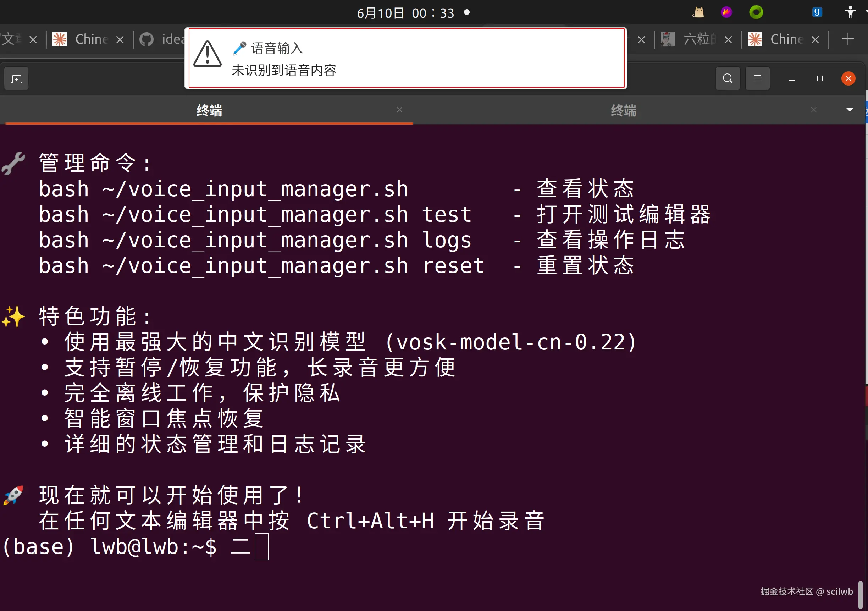The height and width of the screenshot is (611, 868).
Task: Open the accessibility menu icon
Action: click(x=850, y=12)
